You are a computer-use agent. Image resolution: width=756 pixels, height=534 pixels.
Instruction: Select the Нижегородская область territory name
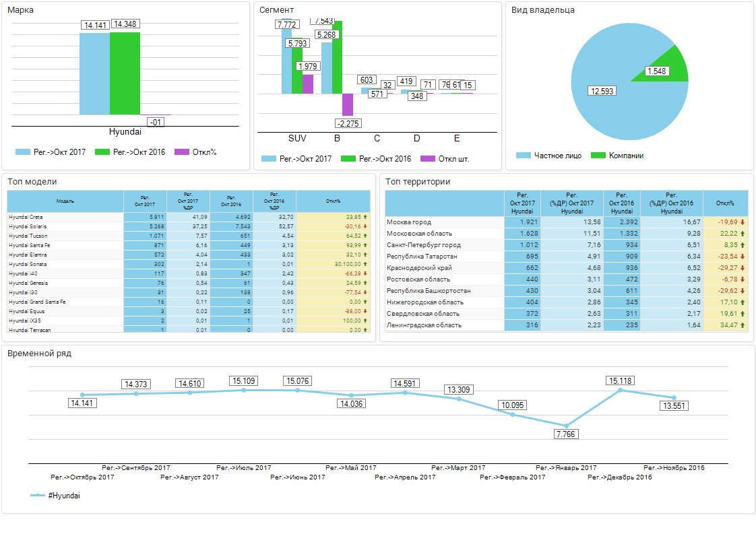424,302
